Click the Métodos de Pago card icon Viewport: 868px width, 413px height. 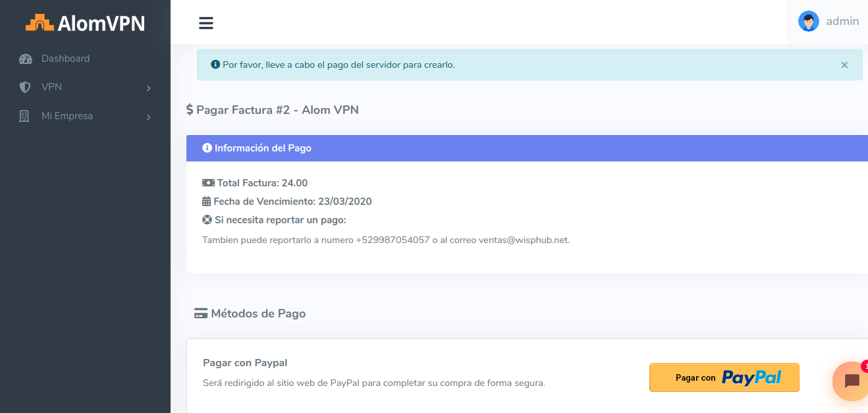point(201,314)
